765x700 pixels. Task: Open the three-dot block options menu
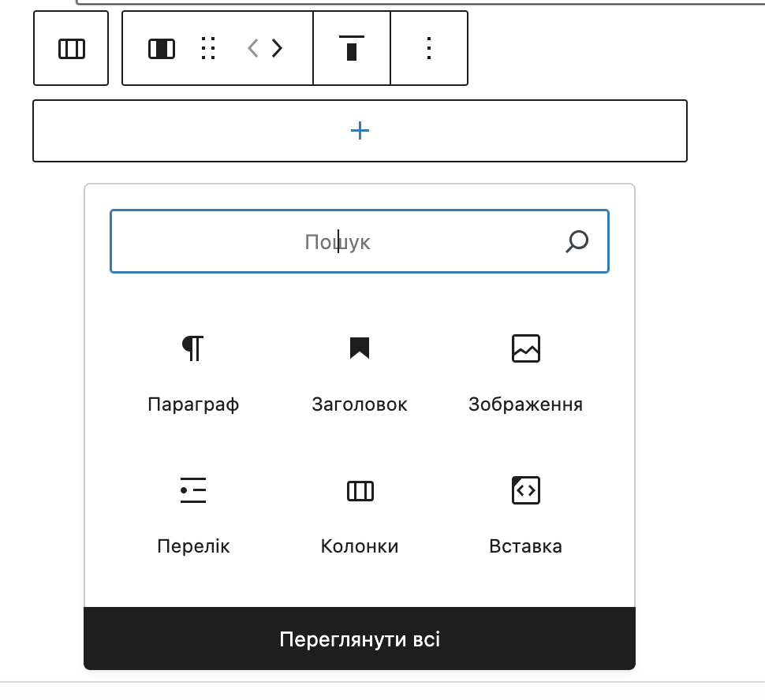point(429,49)
